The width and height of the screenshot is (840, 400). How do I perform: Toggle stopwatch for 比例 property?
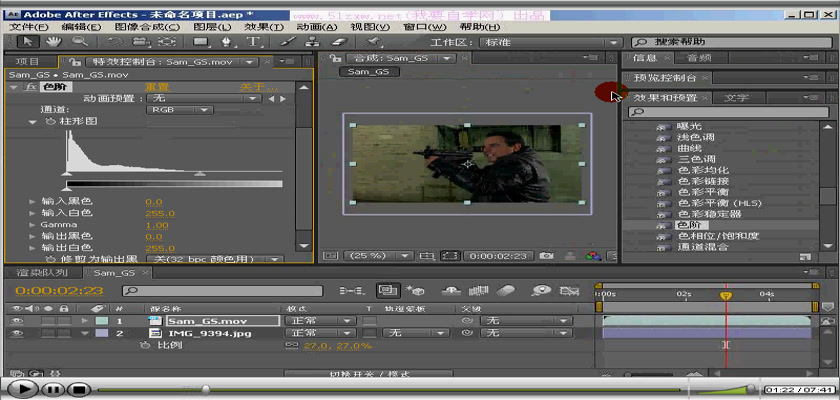pos(145,345)
